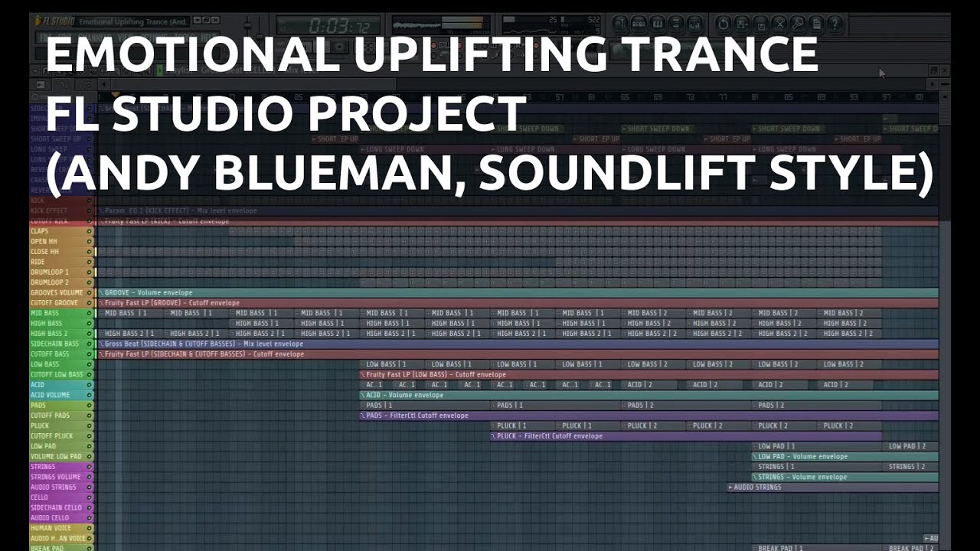Mute the HUMAN VOICE track
Image resolution: width=980 pixels, height=551 pixels.
89,528
